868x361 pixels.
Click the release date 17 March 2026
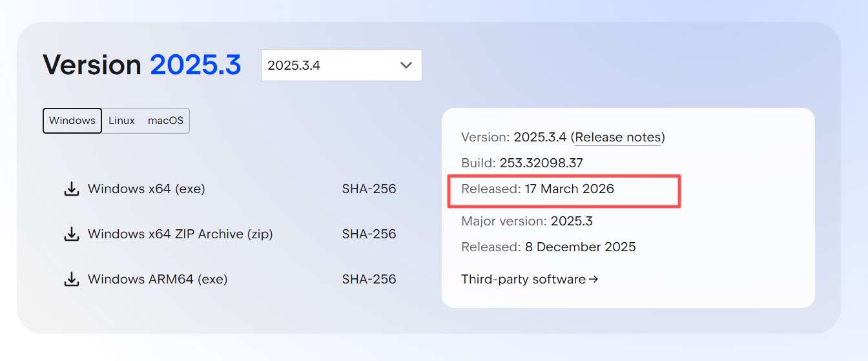click(x=569, y=189)
